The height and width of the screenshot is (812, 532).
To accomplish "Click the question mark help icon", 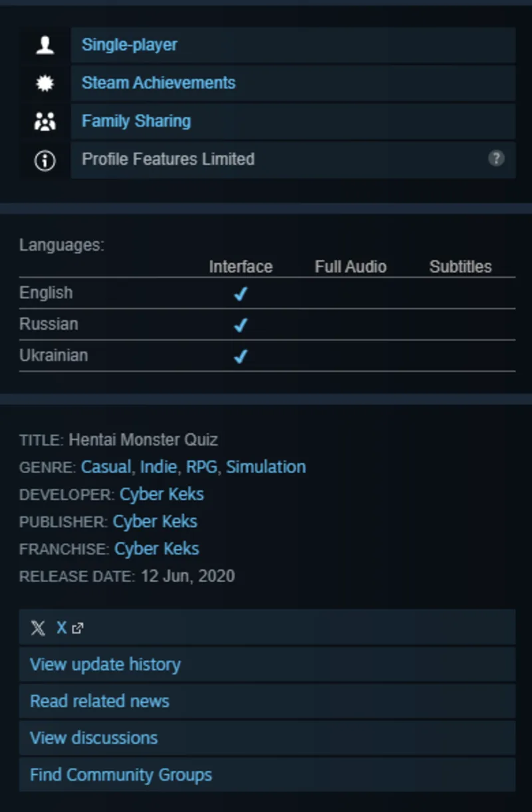I will (496, 158).
